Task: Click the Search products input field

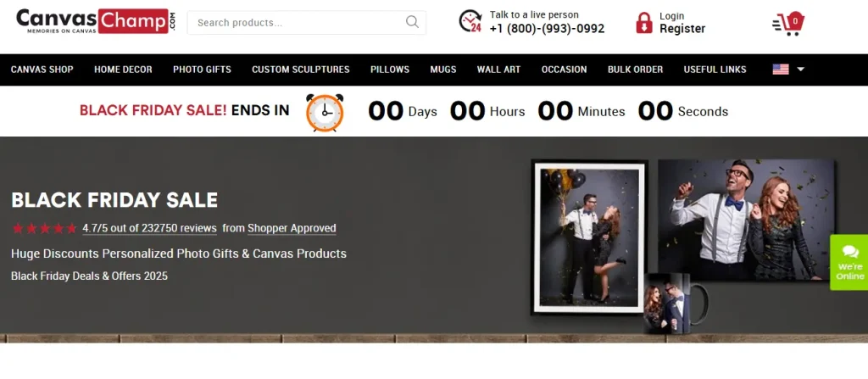Action: coord(297,23)
